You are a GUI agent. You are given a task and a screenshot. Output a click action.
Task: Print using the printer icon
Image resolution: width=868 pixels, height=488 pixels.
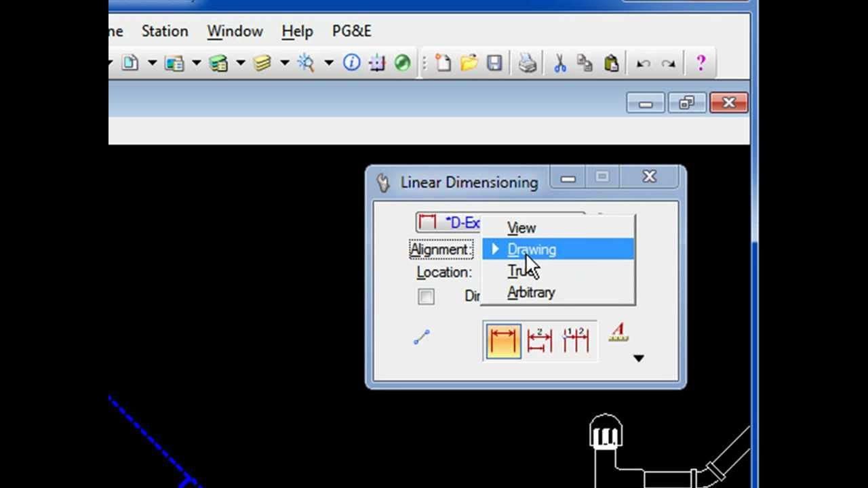pos(528,63)
